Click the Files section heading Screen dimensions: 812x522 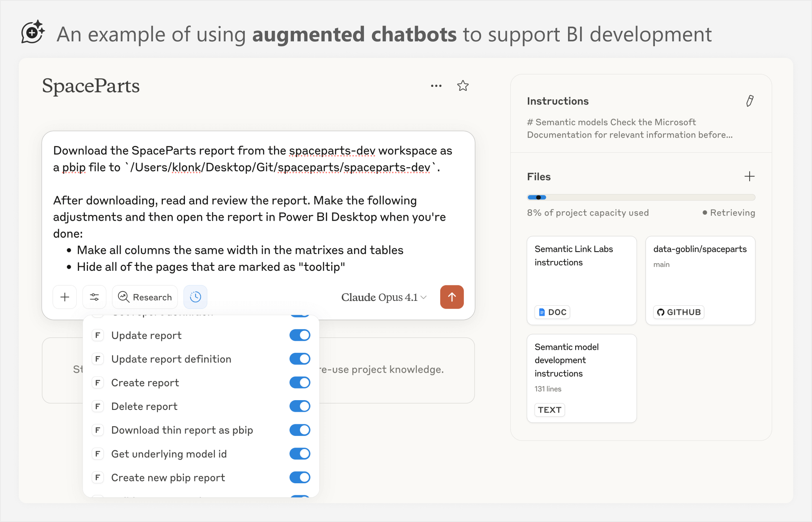[539, 177]
